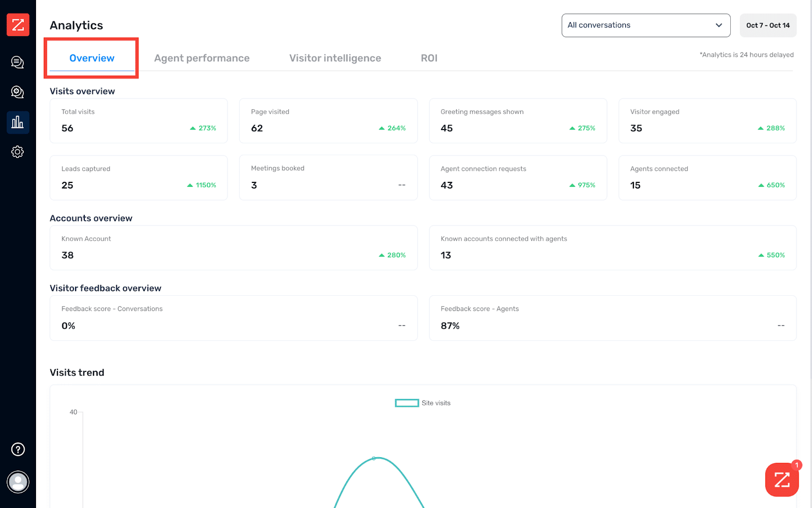The width and height of the screenshot is (812, 508).
Task: Click the Total visits card
Action: [x=139, y=121]
